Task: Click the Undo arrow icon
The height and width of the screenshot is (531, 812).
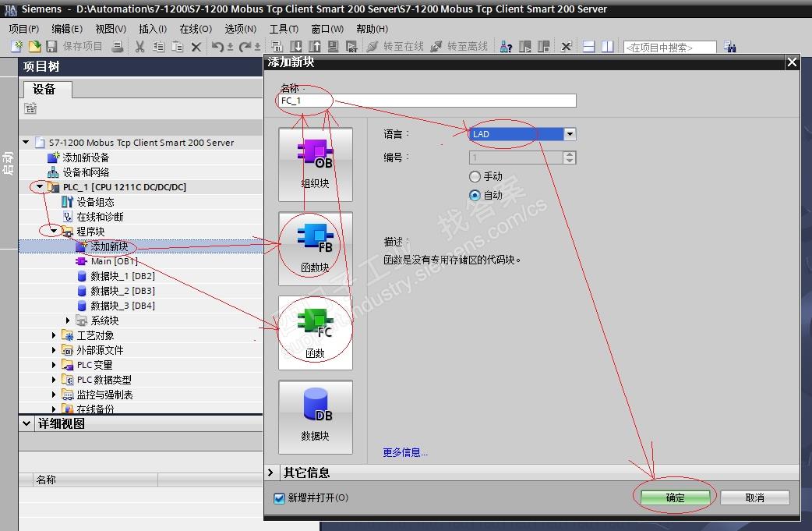Action: pos(217,47)
